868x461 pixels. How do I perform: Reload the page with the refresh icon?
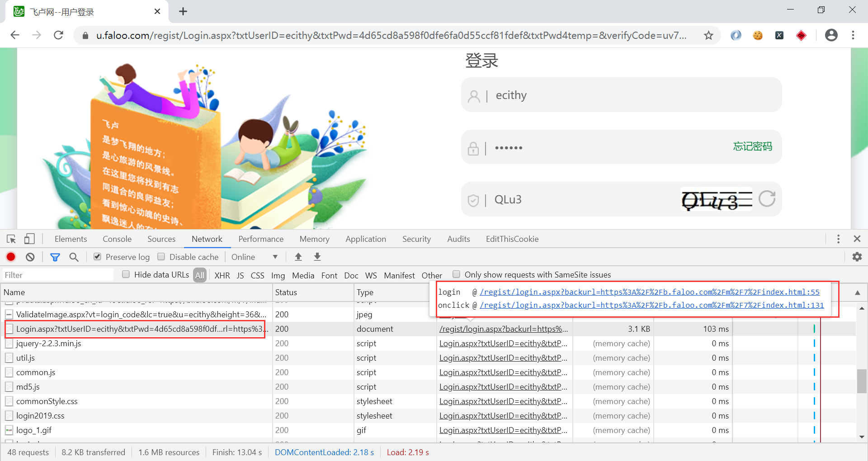(58, 35)
